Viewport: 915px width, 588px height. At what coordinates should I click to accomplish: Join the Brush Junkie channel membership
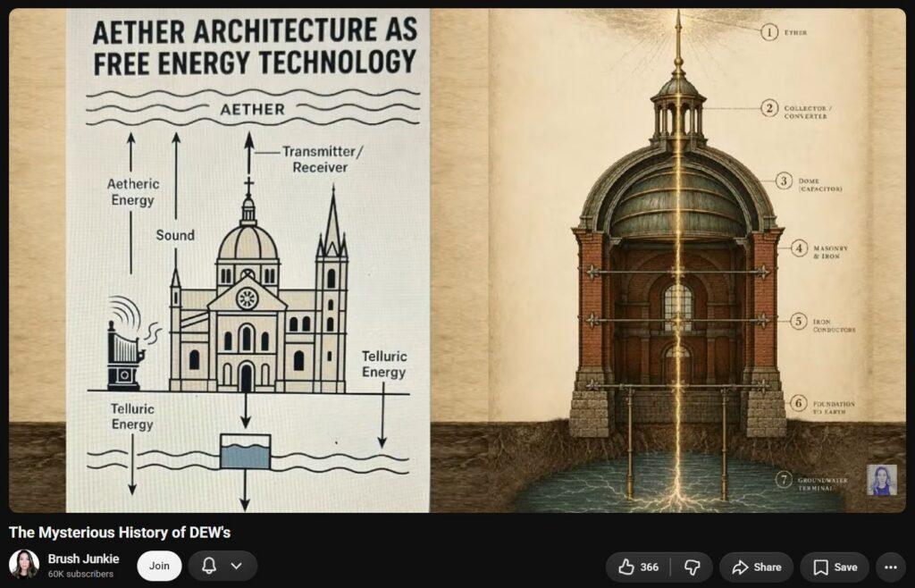[159, 566]
